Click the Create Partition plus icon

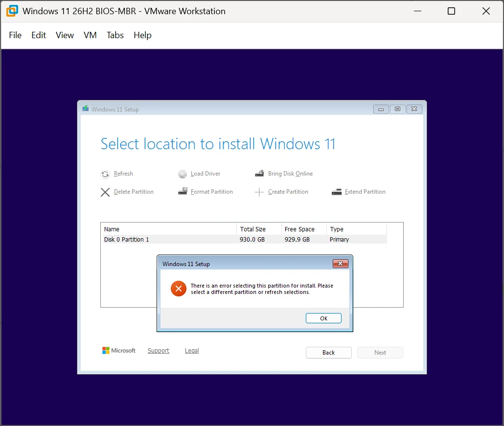pos(259,192)
